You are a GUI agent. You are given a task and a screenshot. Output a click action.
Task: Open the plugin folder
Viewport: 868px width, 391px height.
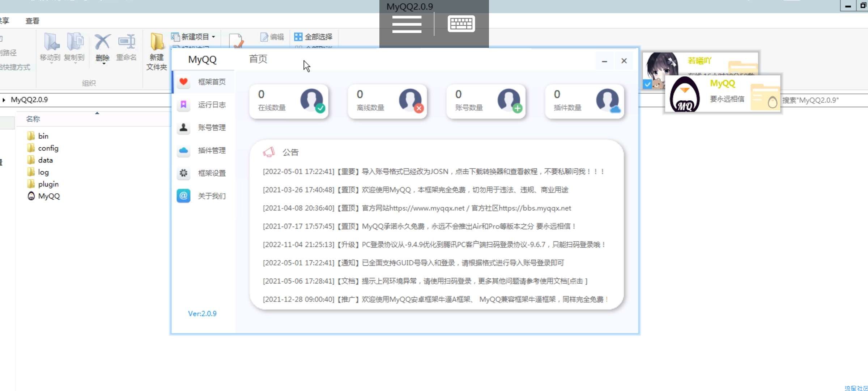click(43, 184)
